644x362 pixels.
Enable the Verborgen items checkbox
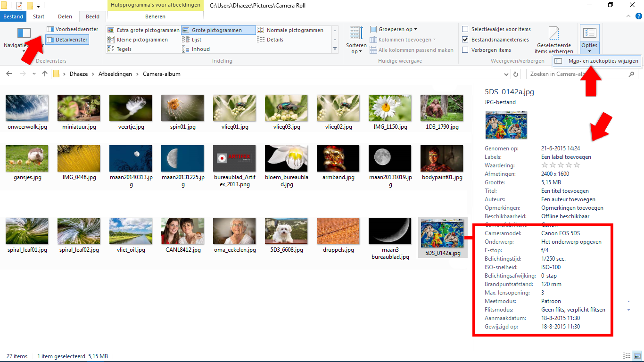[x=465, y=50]
